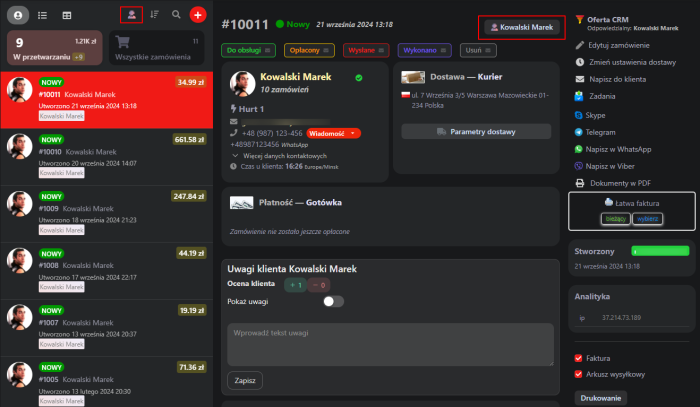Viewport: 700px width, 407px height.
Task: Click the red plus add order button
Action: tap(198, 15)
